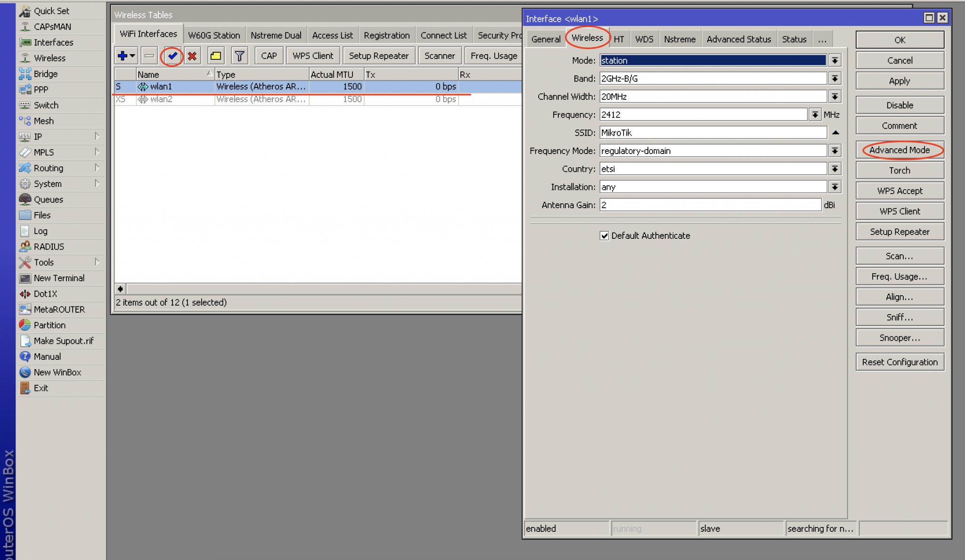
Task: Switch to the Access List tab
Action: tap(332, 35)
